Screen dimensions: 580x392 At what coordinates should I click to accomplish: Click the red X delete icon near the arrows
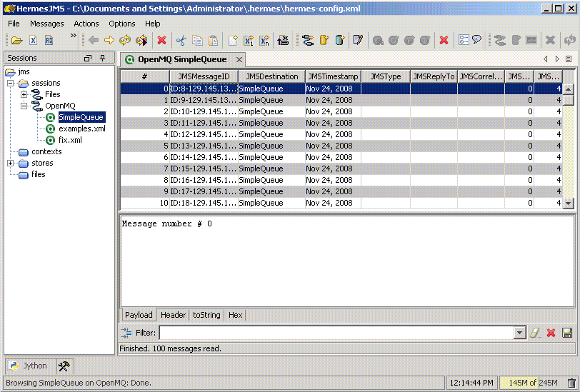(161, 41)
